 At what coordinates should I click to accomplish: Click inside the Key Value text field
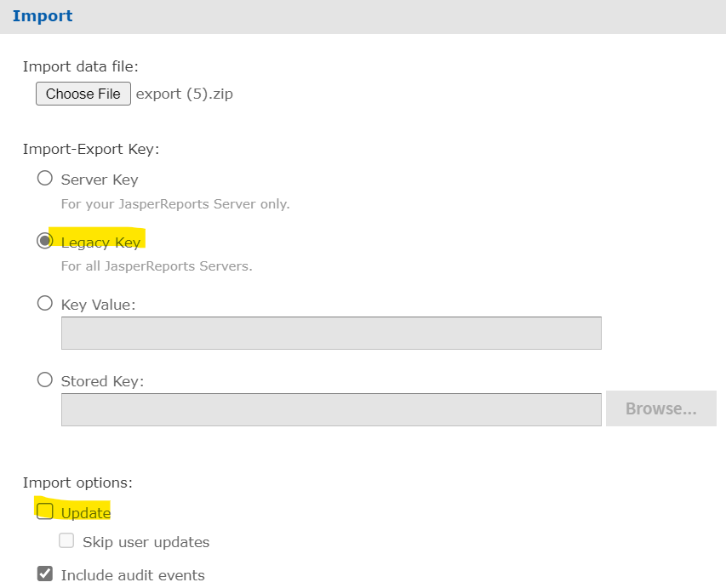click(330, 333)
